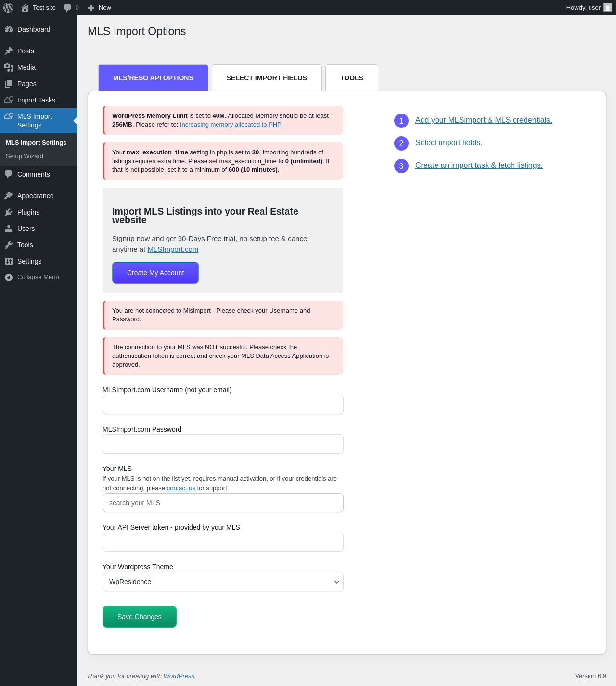The image size is (616, 686).
Task: Click the plus icon beside New
Action: pyautogui.click(x=91, y=8)
